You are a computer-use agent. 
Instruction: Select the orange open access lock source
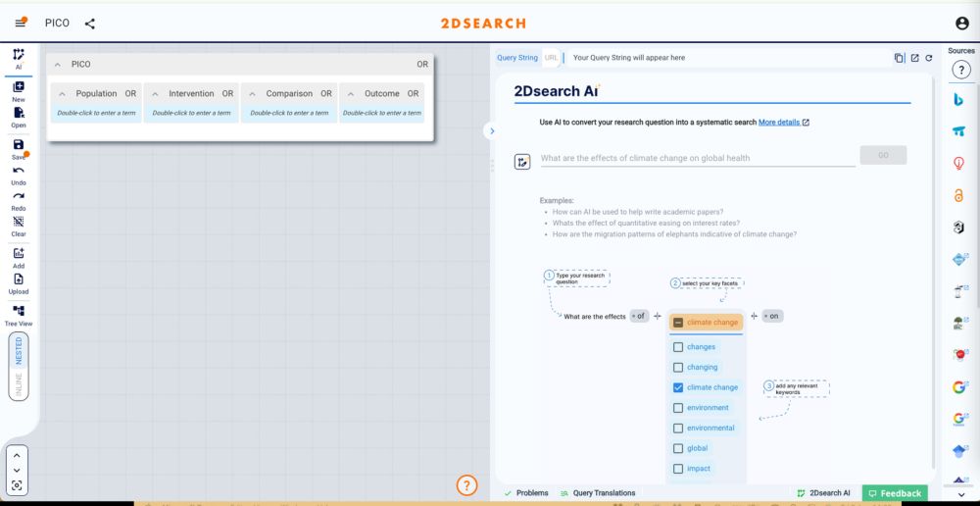click(958, 195)
